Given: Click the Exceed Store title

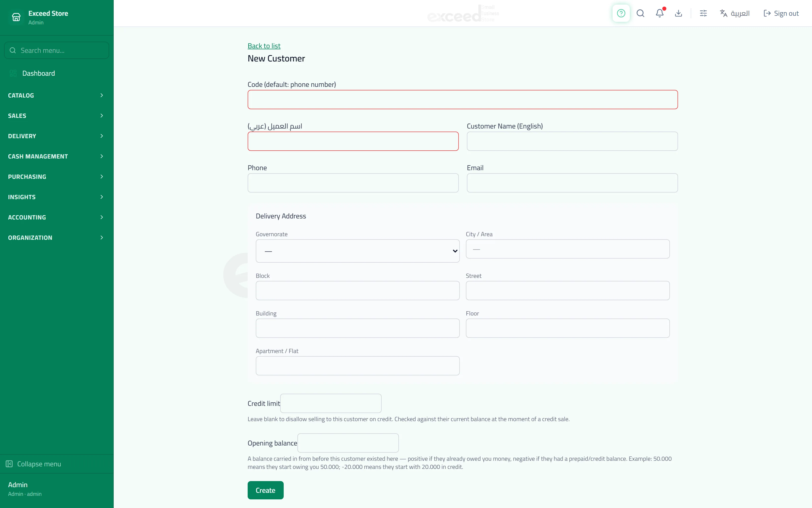Looking at the screenshot, I should pos(48,13).
